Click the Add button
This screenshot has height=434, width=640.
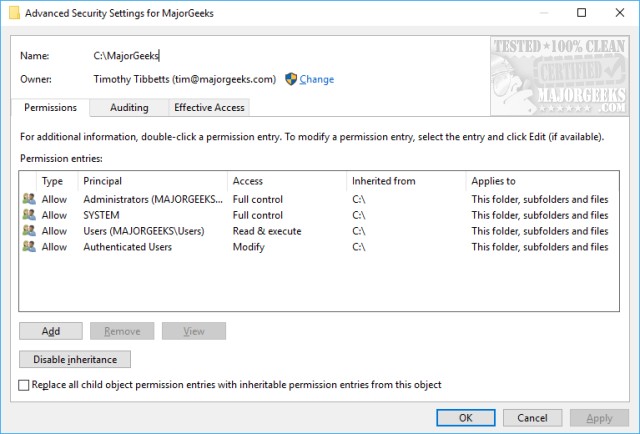(51, 331)
